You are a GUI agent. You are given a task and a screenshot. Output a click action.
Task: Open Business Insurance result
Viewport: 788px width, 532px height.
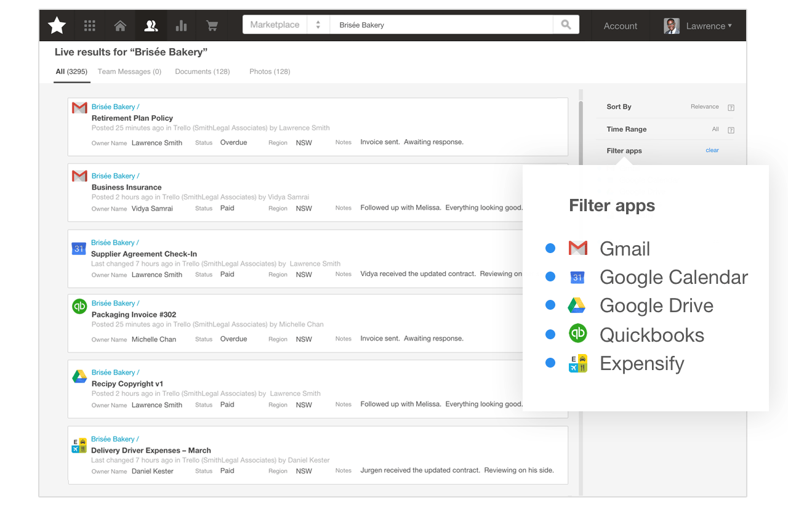(x=126, y=187)
